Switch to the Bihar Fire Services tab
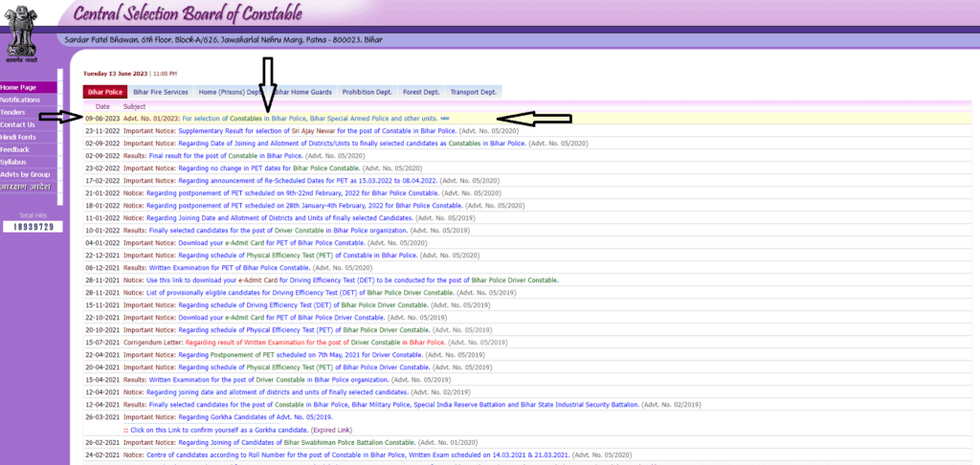The width and height of the screenshot is (980, 465). (161, 92)
